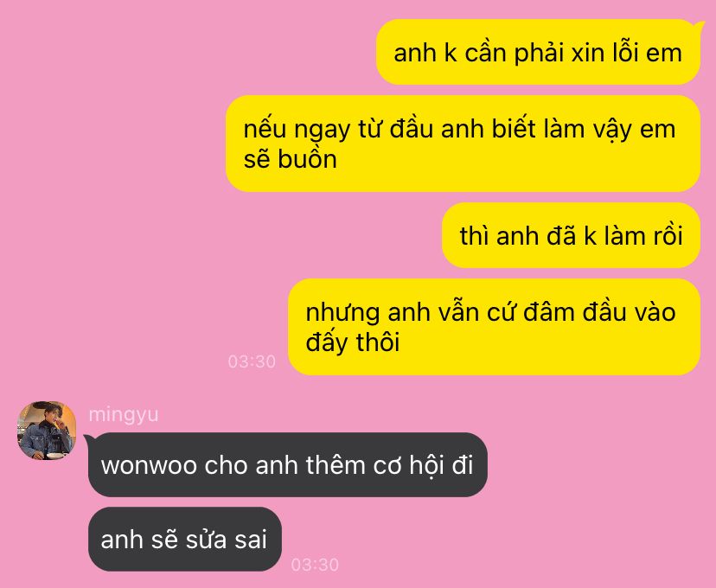716x588 pixels.
Task: Click the 03:30 timestamp beside yellow bubble
Action: (x=252, y=361)
